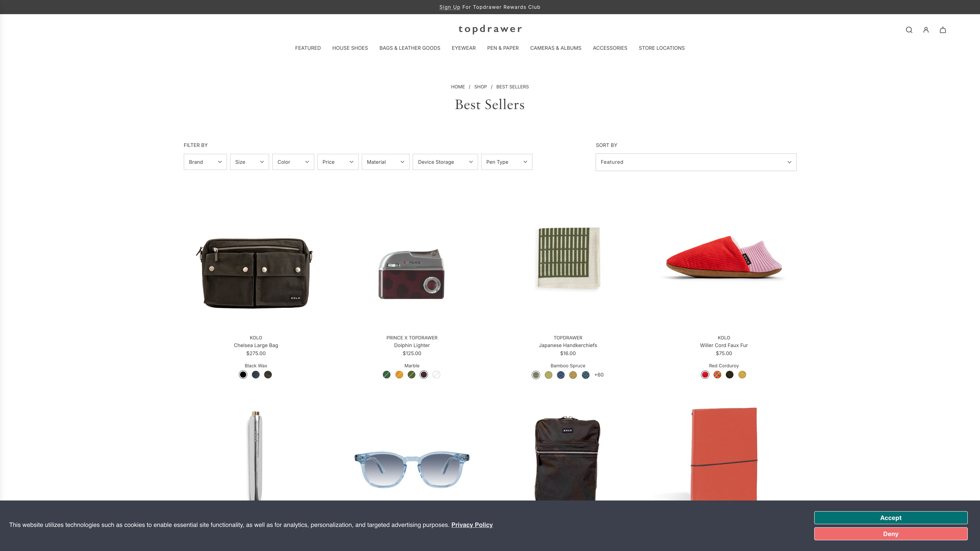The width and height of the screenshot is (980, 551).
Task: Go to STORE LOCATIONS
Action: 661,48
